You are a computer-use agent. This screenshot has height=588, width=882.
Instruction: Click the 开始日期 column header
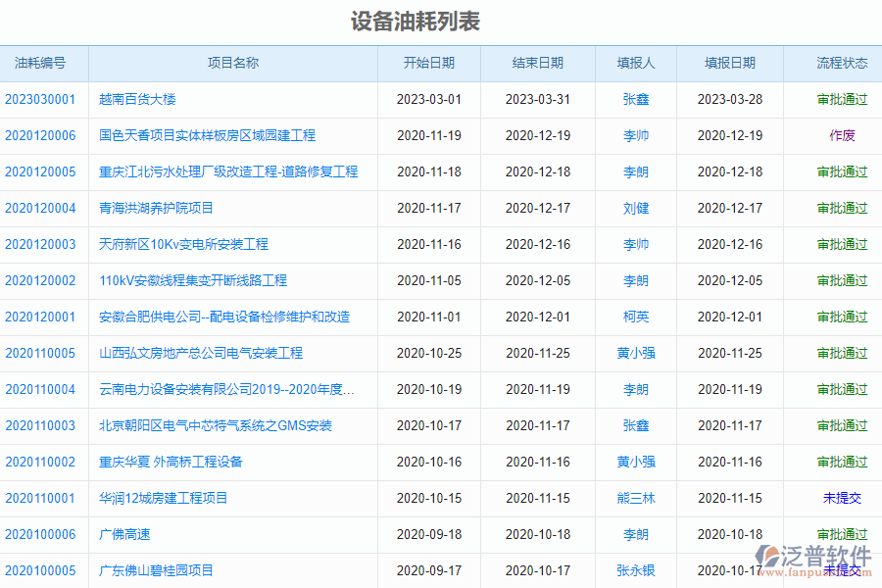[429, 62]
